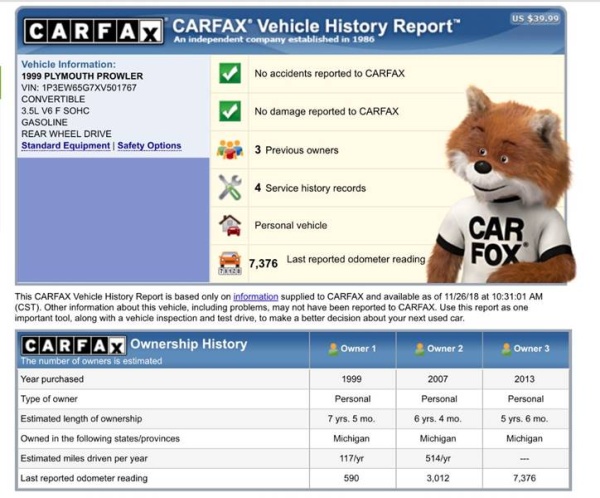Screen dimensions: 600x498
Task: Click the CARFAX logo in header
Action: pos(93,32)
